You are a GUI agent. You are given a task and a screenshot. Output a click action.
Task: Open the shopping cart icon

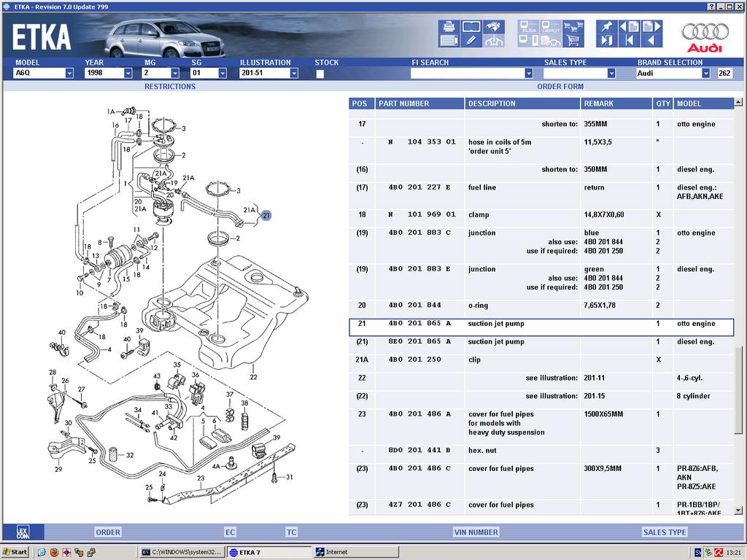point(574,41)
